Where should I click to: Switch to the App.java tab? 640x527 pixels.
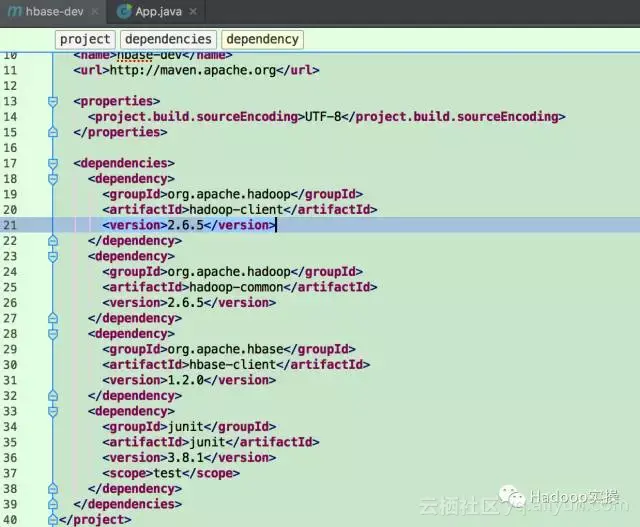point(158,11)
